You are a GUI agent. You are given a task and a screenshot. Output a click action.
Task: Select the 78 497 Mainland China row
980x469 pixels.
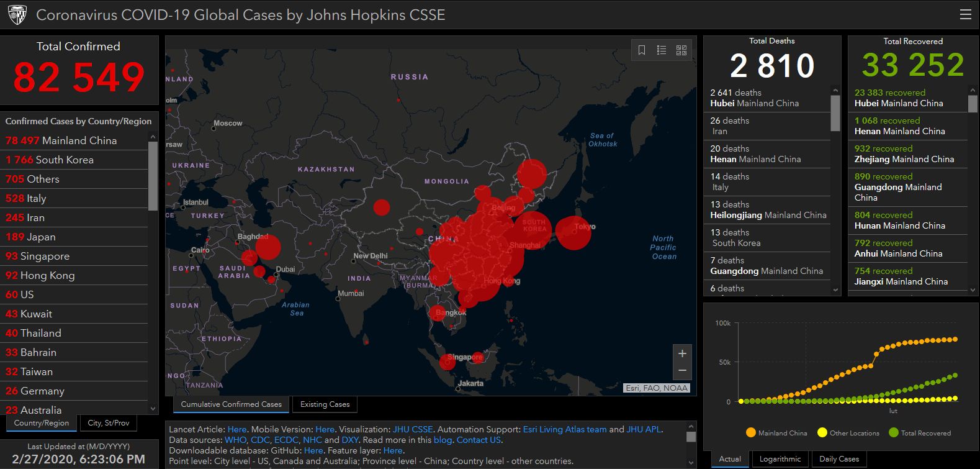pyautogui.click(x=74, y=140)
